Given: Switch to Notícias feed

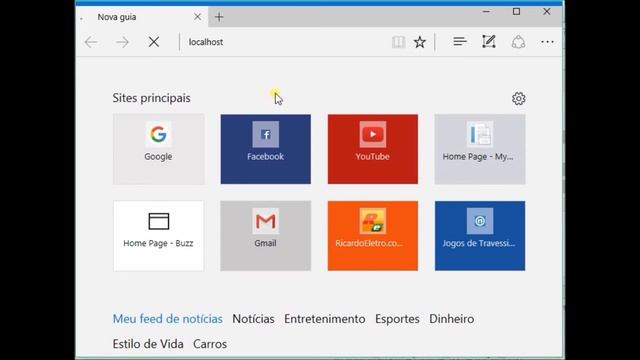Looking at the screenshot, I should pyautogui.click(x=253, y=319).
